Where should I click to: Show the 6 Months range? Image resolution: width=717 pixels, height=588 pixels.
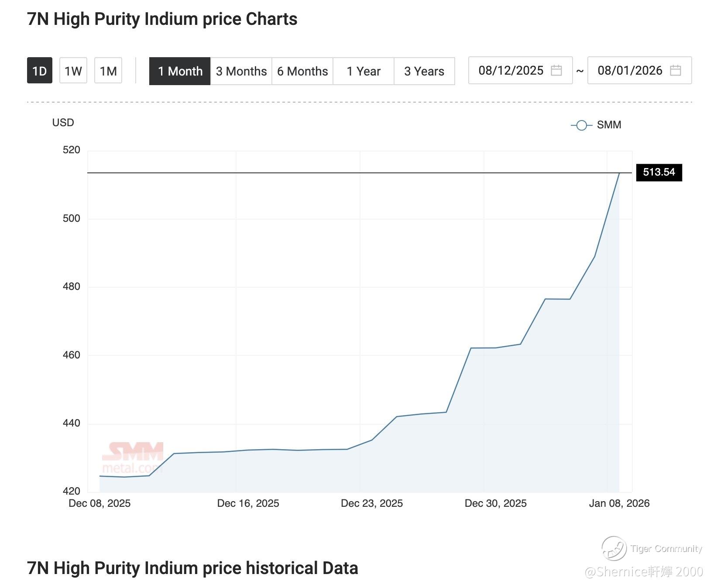click(302, 71)
